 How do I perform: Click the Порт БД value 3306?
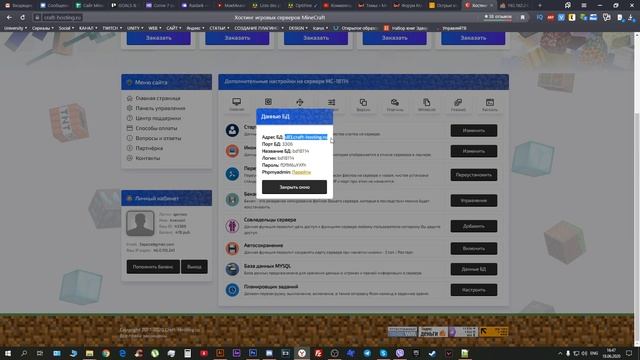(287, 144)
